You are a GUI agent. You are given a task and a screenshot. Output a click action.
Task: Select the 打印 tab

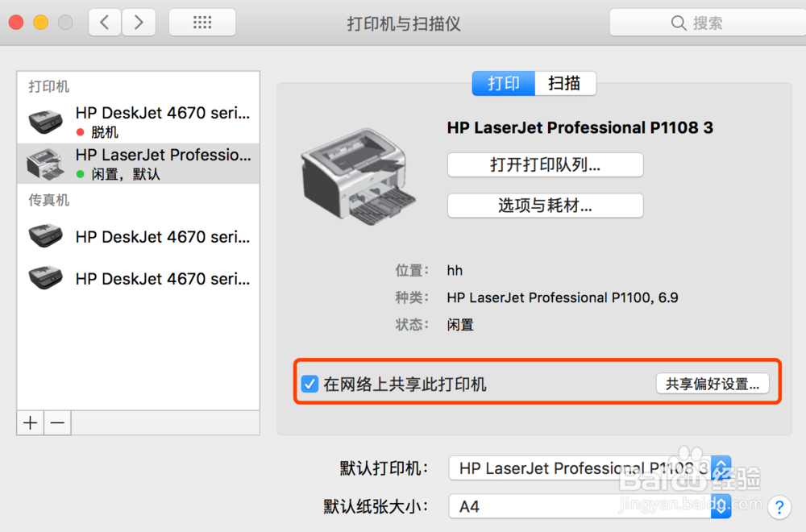coord(504,83)
